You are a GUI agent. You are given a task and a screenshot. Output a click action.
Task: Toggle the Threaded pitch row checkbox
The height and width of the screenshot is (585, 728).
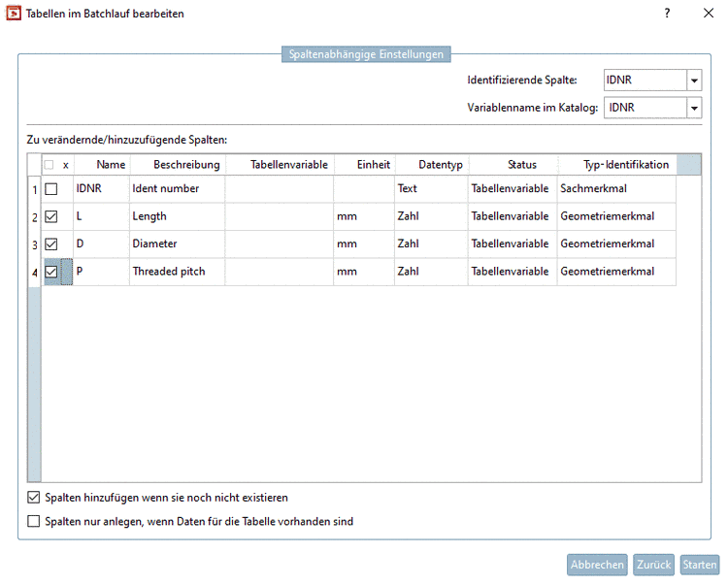click(x=51, y=272)
